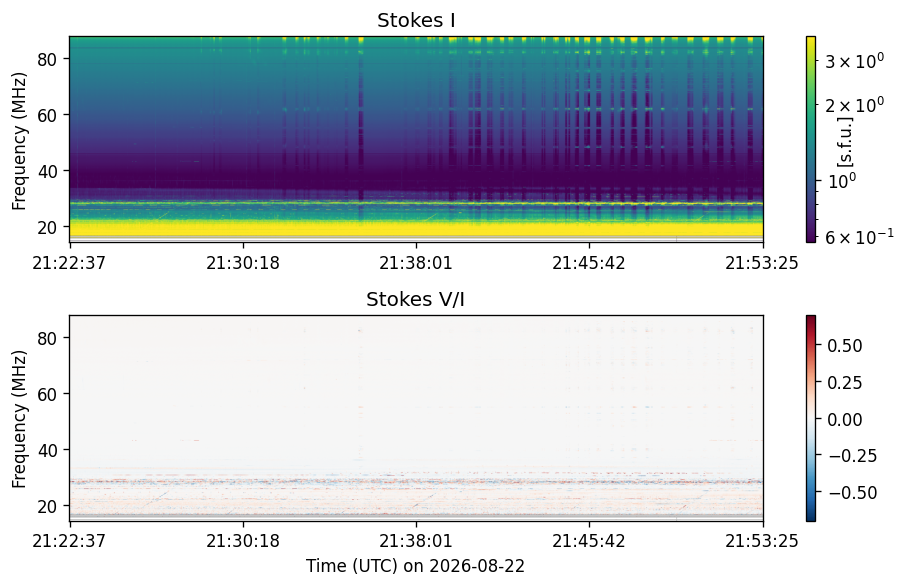Click the 21:38:01 tick label on top plot
The width and height of the screenshot is (906, 587).
(x=415, y=263)
